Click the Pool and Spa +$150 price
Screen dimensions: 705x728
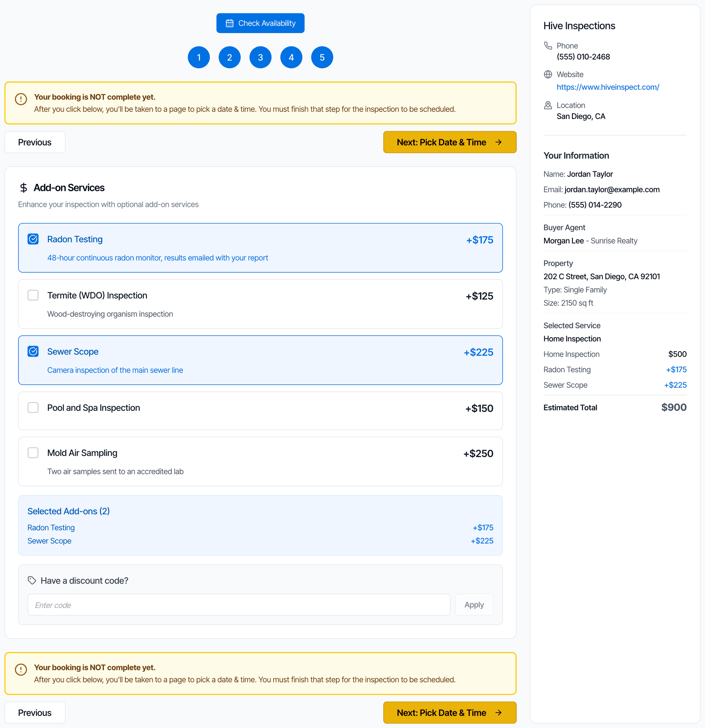[479, 408]
